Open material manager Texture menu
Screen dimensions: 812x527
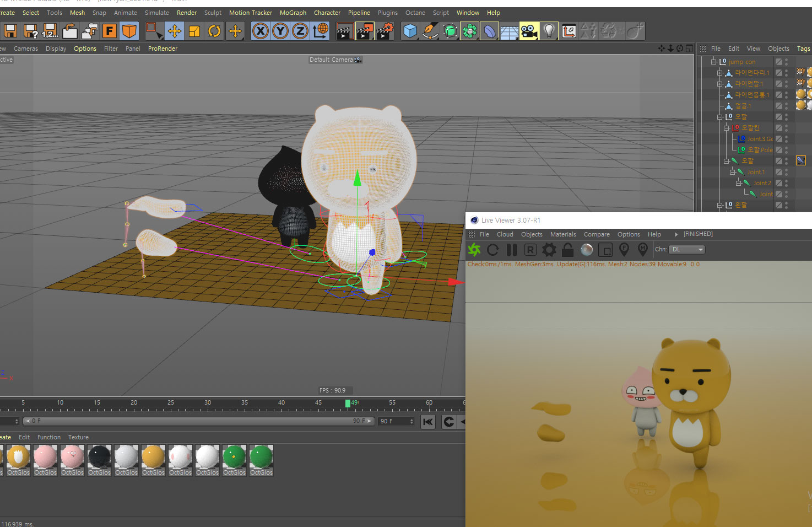click(78, 437)
